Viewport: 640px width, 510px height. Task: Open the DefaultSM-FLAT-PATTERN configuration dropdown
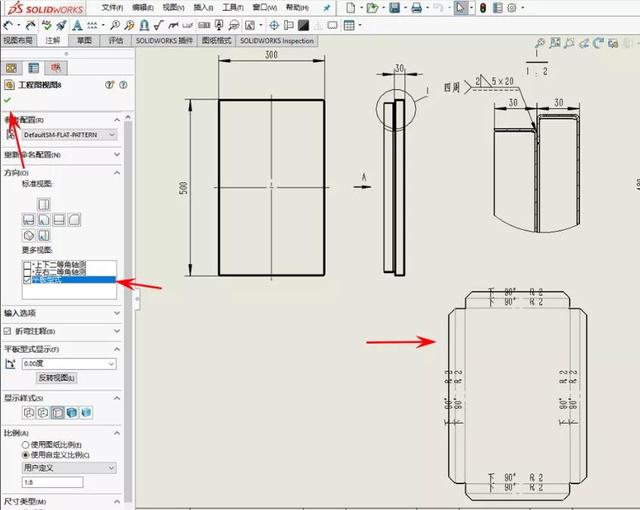69,135
